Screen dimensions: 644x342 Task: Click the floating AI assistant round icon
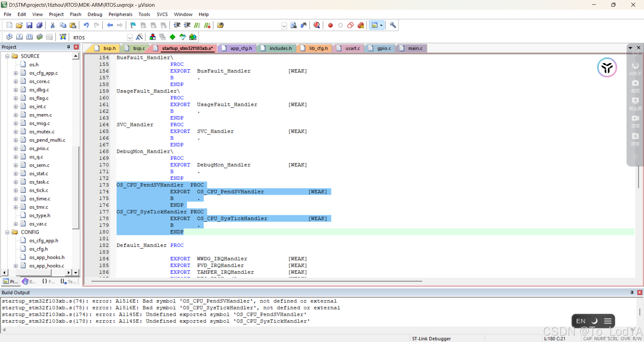(607, 67)
